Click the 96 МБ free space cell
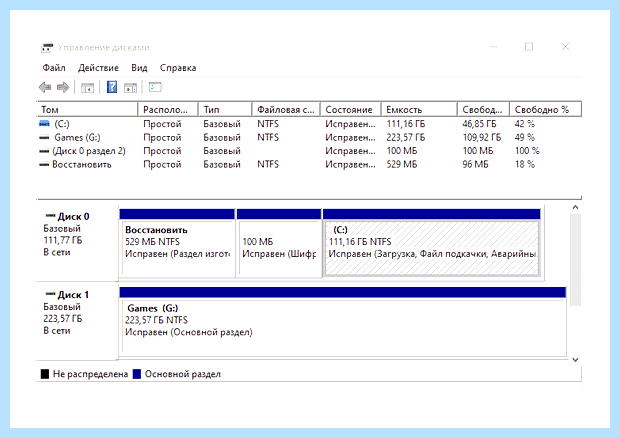 (475, 164)
